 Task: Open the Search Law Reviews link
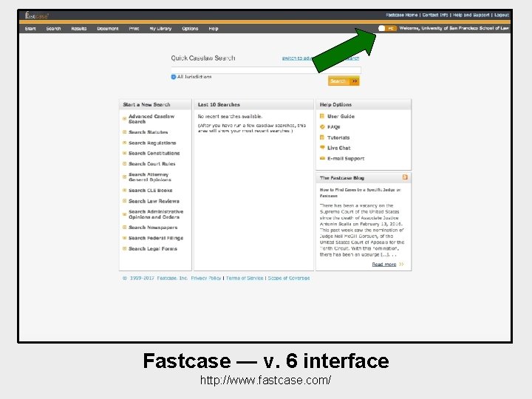[x=154, y=201]
